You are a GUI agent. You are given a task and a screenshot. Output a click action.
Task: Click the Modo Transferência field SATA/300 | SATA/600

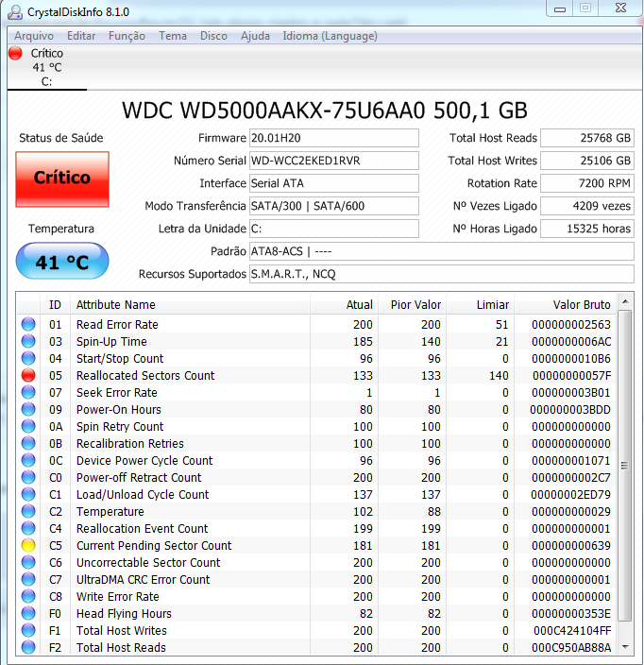point(333,206)
